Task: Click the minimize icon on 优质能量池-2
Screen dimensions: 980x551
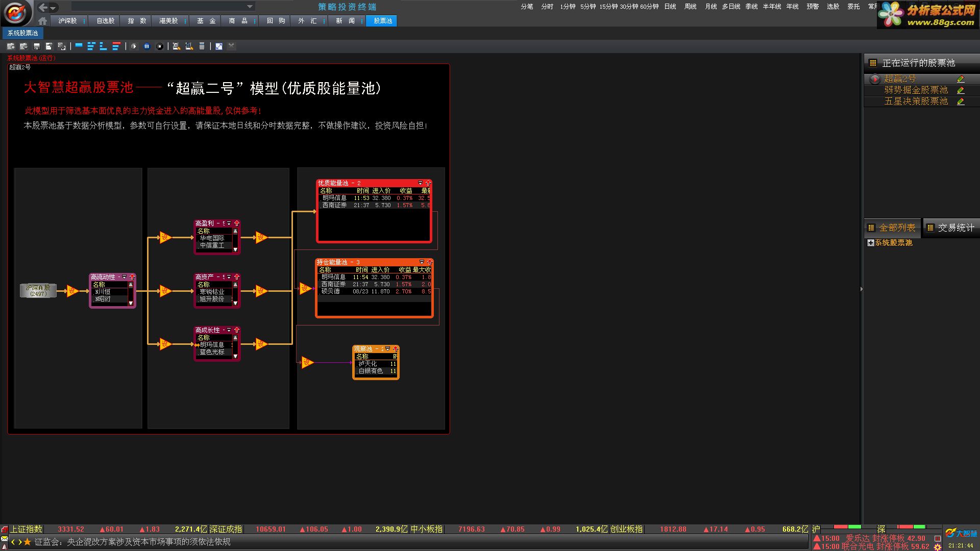Action: [x=421, y=182]
